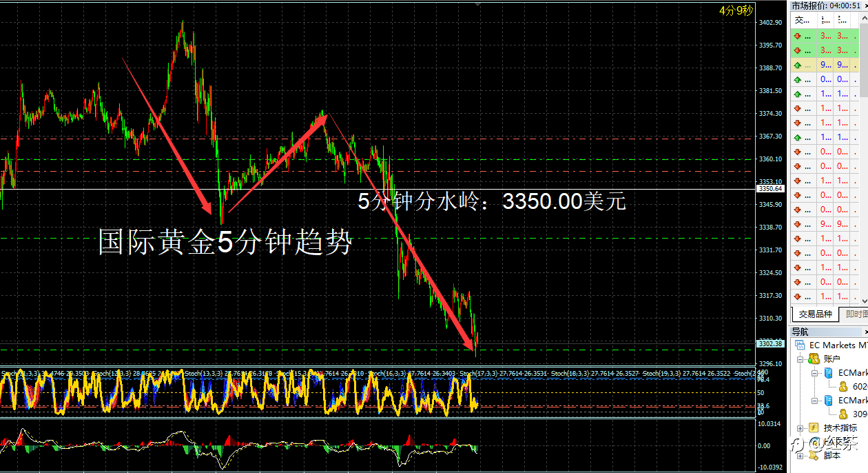Image resolution: width=868 pixels, height=473 pixels.
Task: Click the user icon beside account 309
Action: (x=843, y=414)
